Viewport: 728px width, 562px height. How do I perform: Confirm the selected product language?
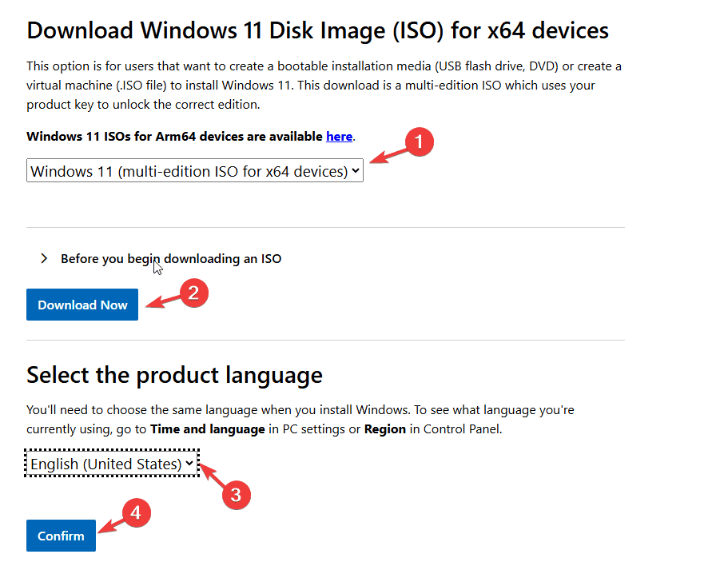click(x=61, y=536)
